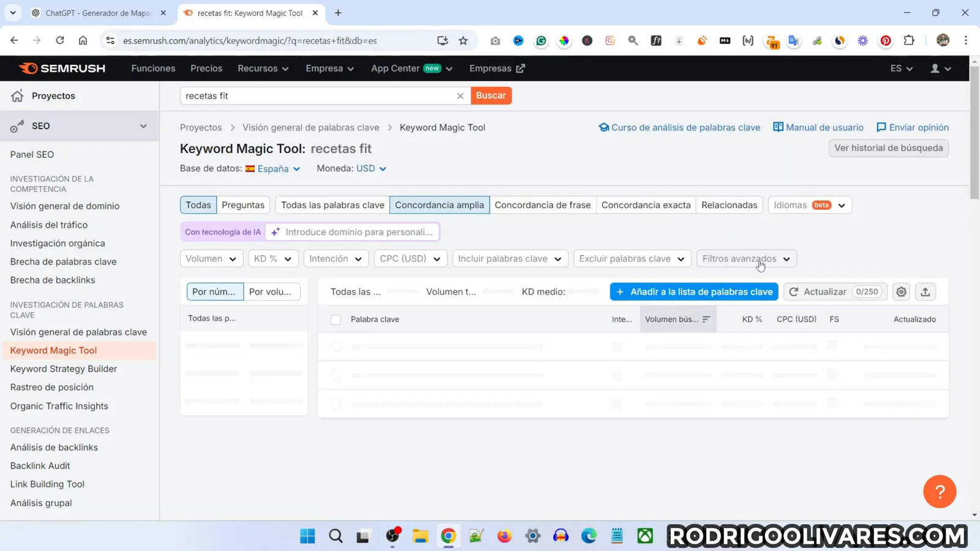The width and height of the screenshot is (980, 551).
Task: Click the orange Buscar button
Action: tap(491, 96)
